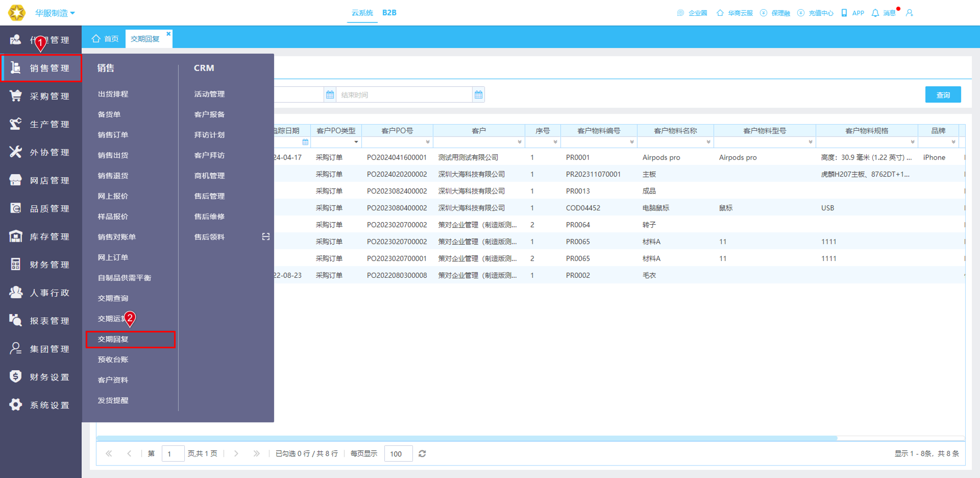Click the refresh icon in pagination bar
Screen dimensions: 980x478
tap(422, 454)
